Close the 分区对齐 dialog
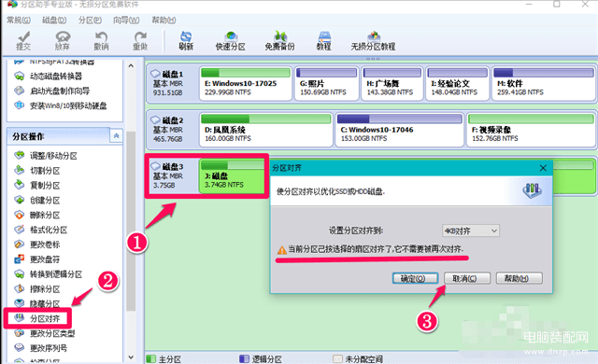The image size is (598, 364). [543, 168]
